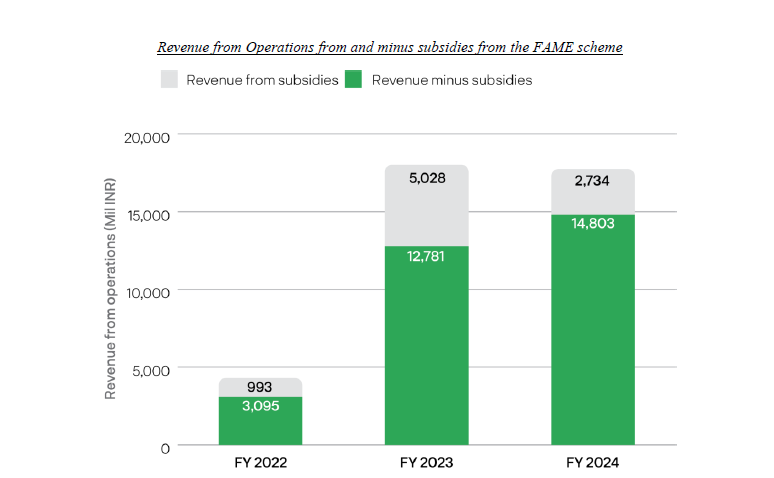Select the 'Revenue minus subsidies' legend label
Screen dimensions: 774x478
[452, 80]
